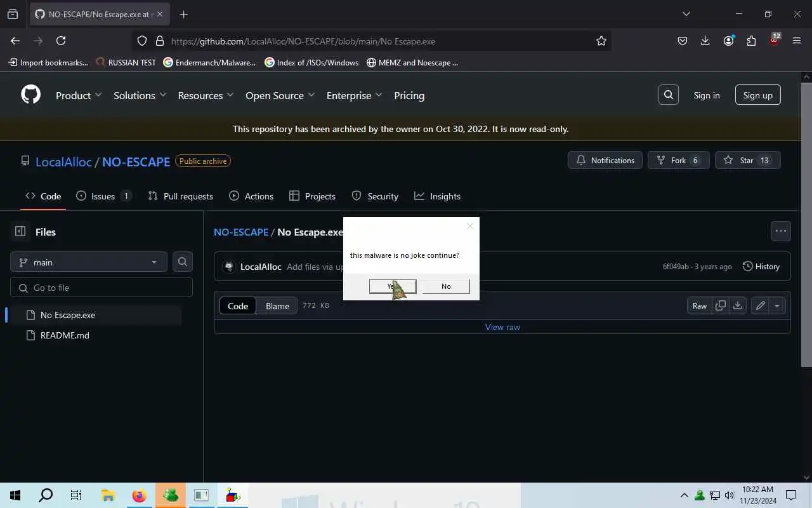Click the padlock site info icon

(159, 41)
